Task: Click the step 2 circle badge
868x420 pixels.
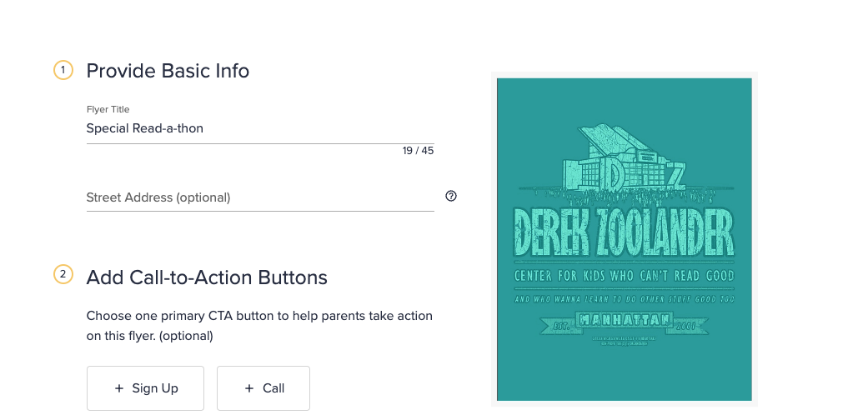Action: tap(63, 274)
